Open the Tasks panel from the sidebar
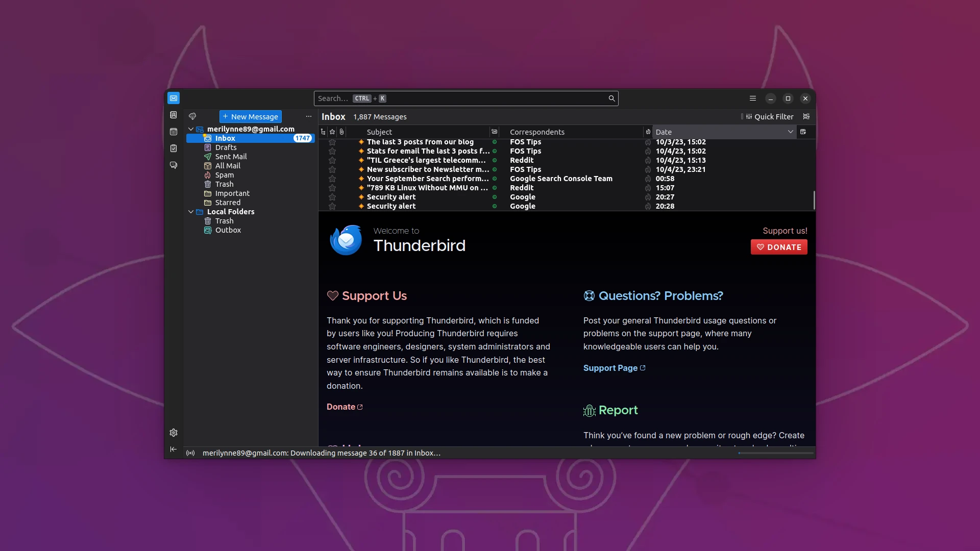The width and height of the screenshot is (980, 551). point(174,148)
